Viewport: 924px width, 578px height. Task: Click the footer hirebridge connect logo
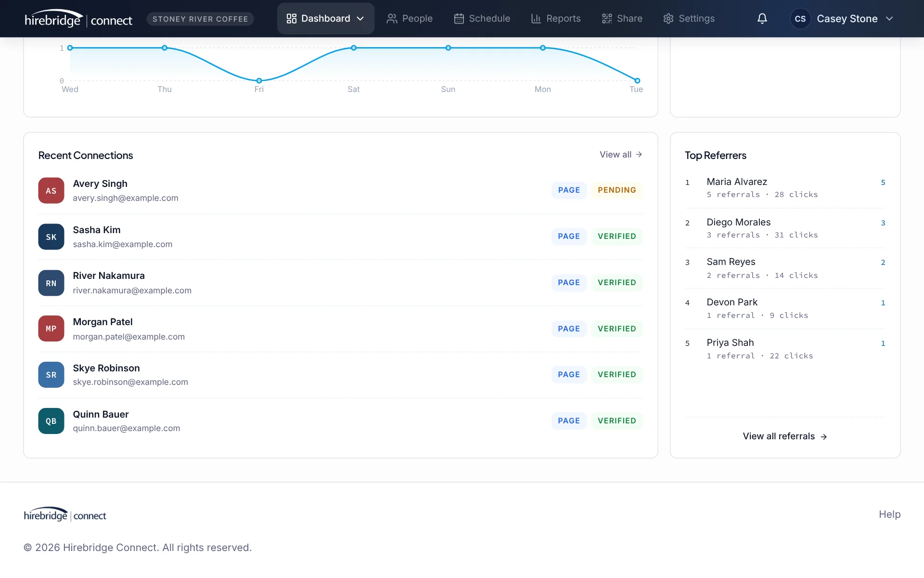point(65,515)
